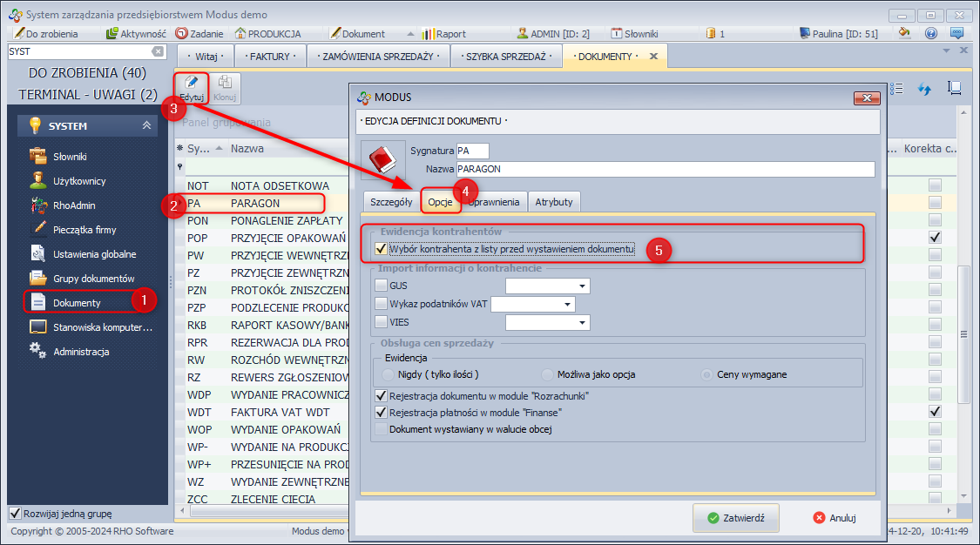
Task: Open Ustawienia globalne in the sidebar
Action: 94,254
